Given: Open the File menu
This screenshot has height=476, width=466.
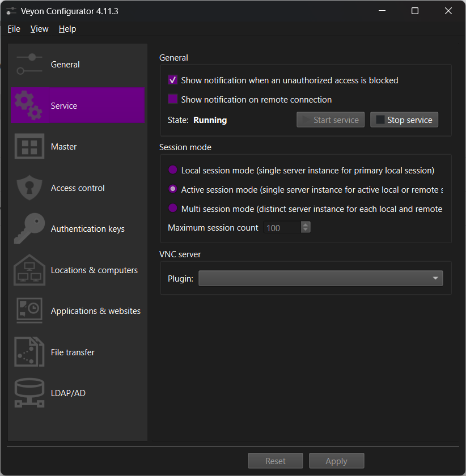Looking at the screenshot, I should (x=14, y=29).
